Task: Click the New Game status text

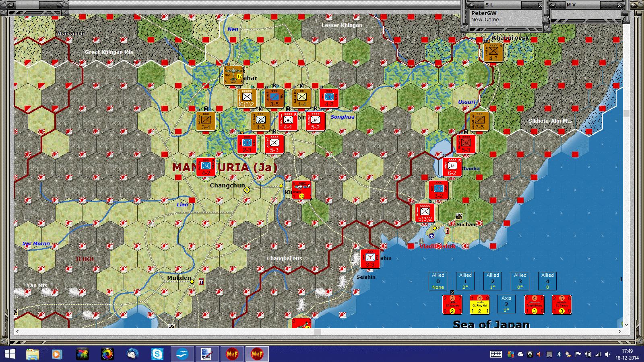Action: 485,19
